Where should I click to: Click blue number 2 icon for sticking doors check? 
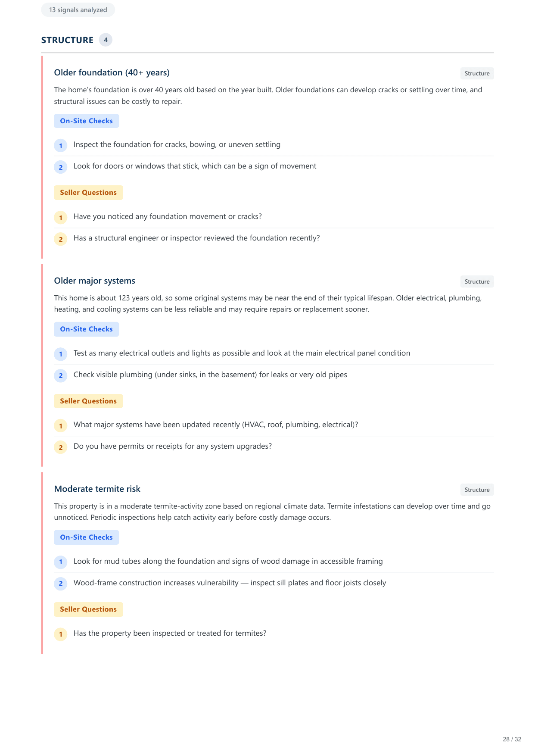(x=61, y=167)
